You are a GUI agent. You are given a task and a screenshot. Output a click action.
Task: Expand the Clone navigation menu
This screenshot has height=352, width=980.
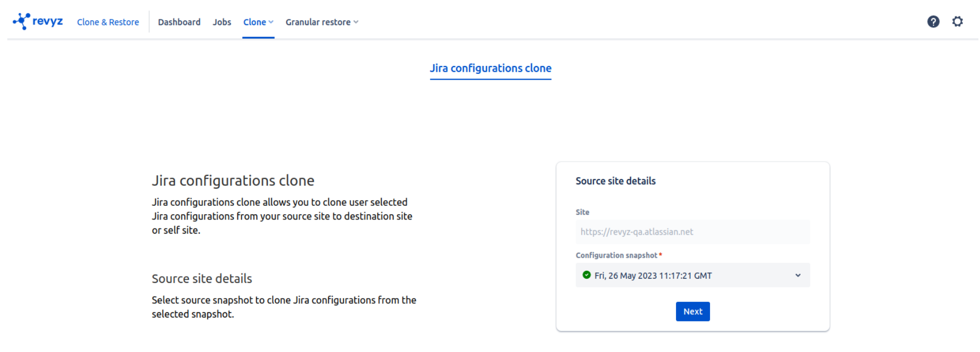[x=255, y=22]
